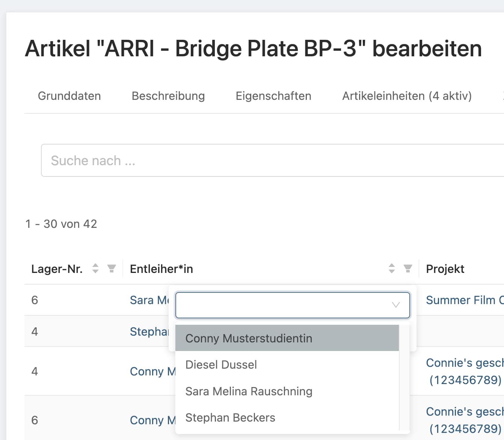Open the Summer Film project link
The width and height of the screenshot is (504, 440).
tap(465, 300)
